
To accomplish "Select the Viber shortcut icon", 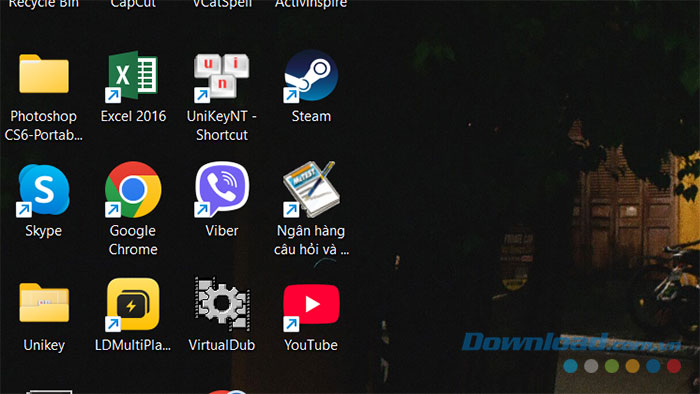I will click(x=221, y=190).
